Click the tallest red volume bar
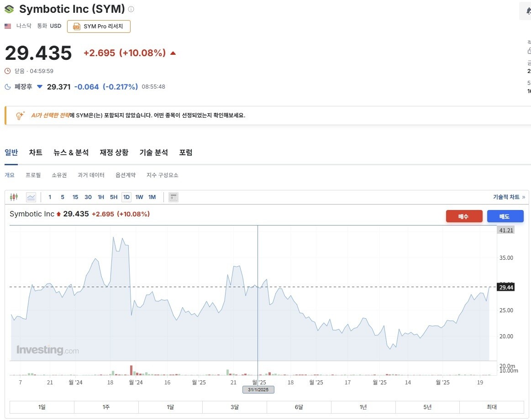 point(131,370)
